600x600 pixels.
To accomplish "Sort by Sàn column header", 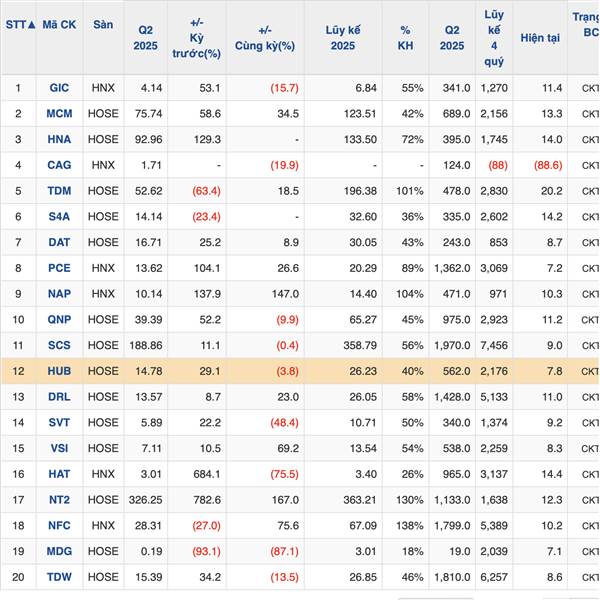I will tap(103, 25).
